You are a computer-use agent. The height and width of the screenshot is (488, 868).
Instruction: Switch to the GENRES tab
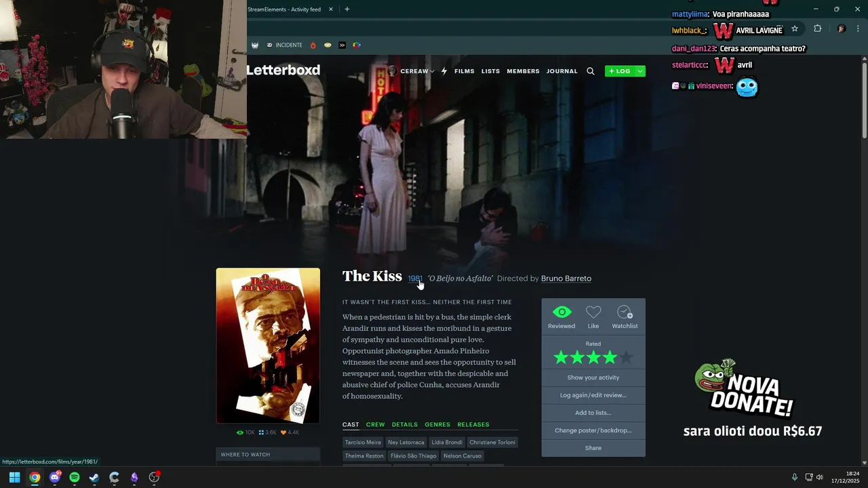(x=437, y=425)
